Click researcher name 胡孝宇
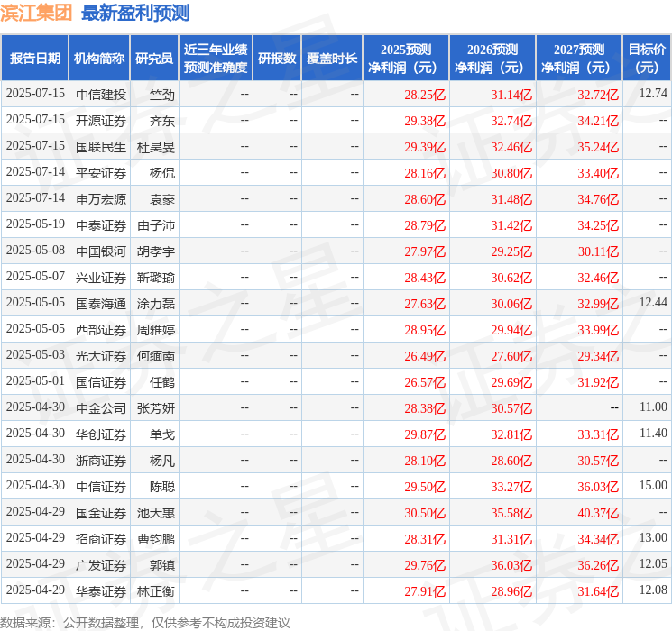The height and width of the screenshot is (631, 672). pos(156,251)
